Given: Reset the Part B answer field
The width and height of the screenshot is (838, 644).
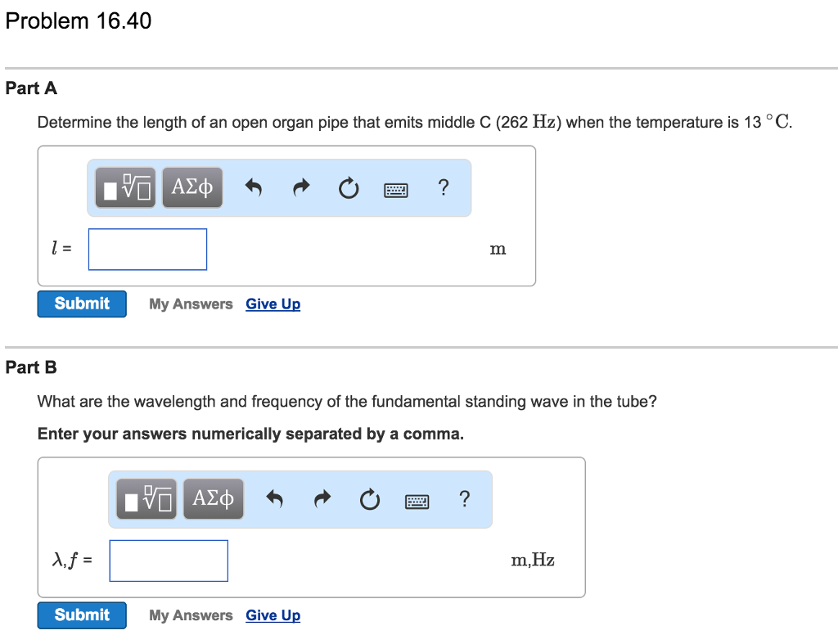Looking at the screenshot, I should [x=368, y=498].
